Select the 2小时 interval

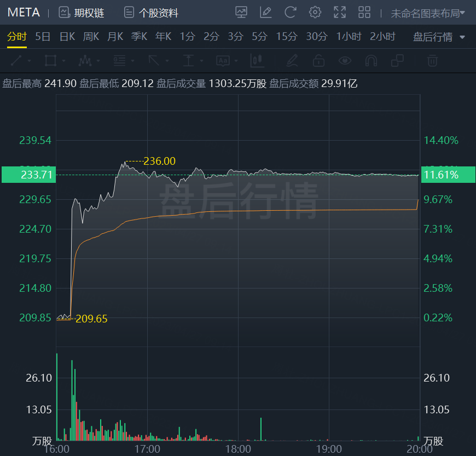tap(382, 37)
